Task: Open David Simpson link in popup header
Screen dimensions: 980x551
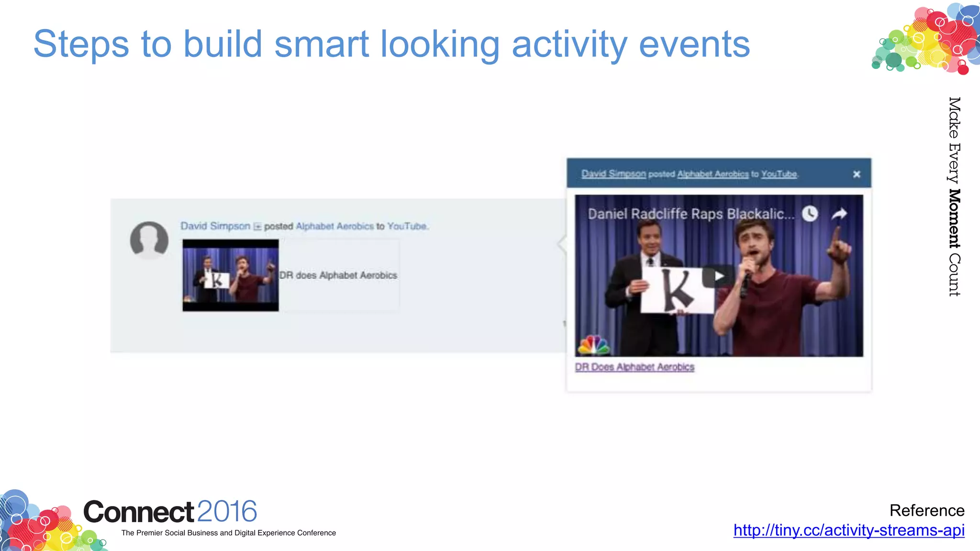Action: 613,174
